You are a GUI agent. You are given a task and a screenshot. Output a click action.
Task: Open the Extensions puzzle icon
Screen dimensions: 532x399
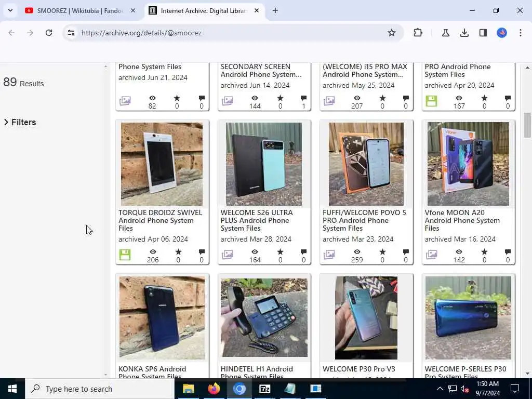tap(418, 33)
